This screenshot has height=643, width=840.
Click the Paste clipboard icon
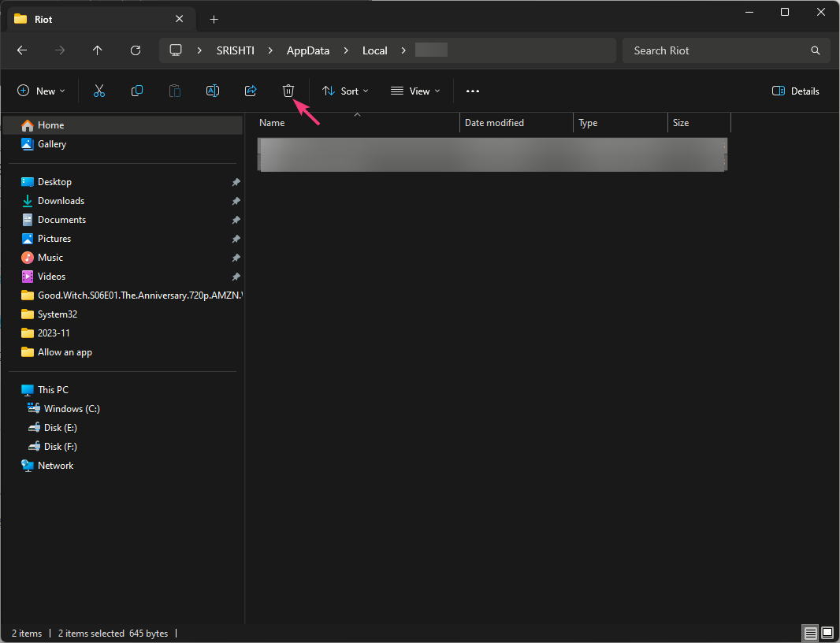[x=175, y=91]
